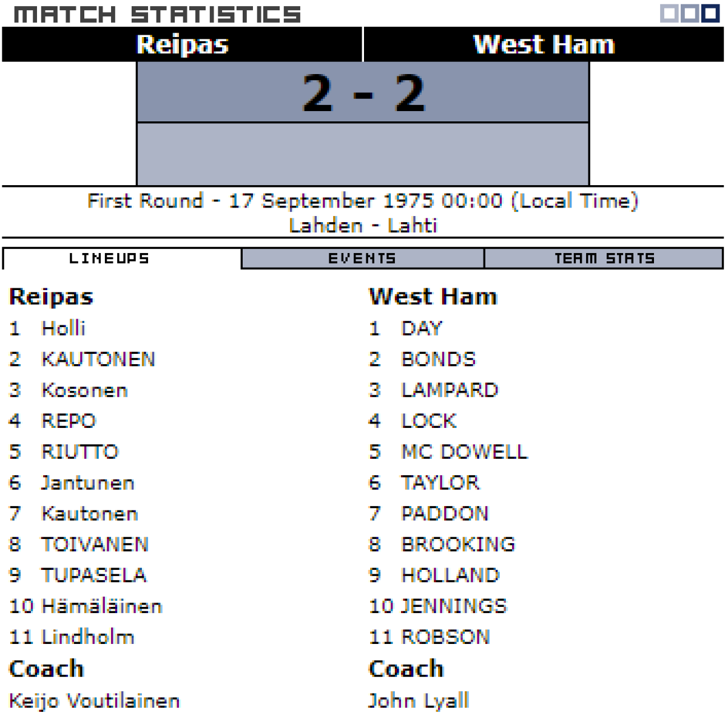The image size is (728, 718).
Task: Select Bonds in West Ham lineup
Action: (439, 359)
